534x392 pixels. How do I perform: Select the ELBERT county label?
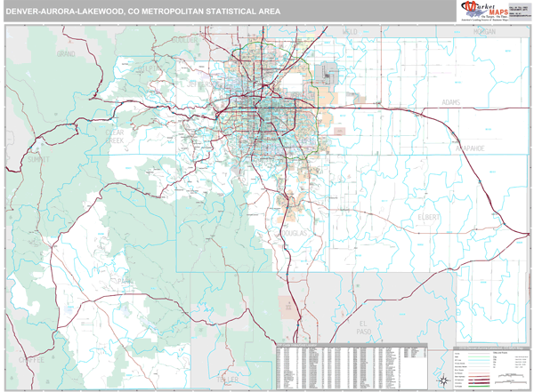coord(428,217)
